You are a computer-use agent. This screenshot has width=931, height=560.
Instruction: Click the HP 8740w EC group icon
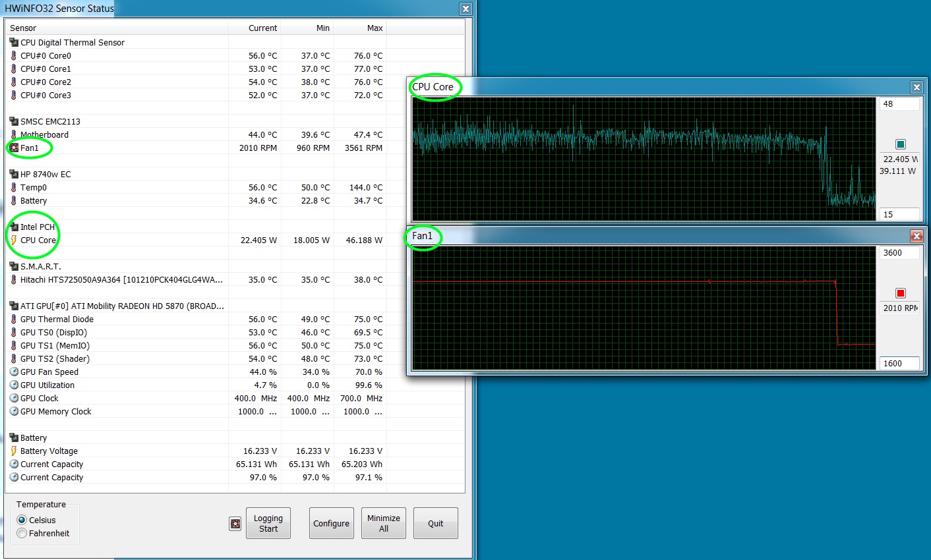pos(14,174)
